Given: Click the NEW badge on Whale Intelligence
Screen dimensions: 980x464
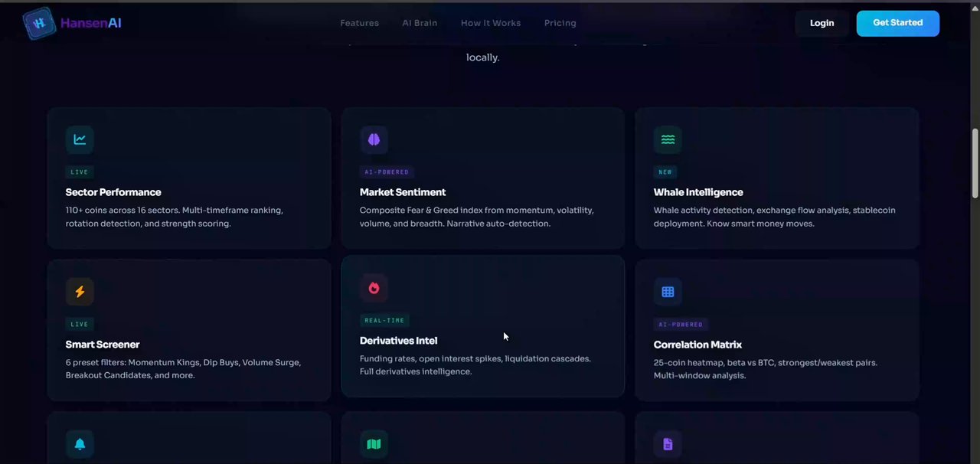Looking at the screenshot, I should click(665, 172).
